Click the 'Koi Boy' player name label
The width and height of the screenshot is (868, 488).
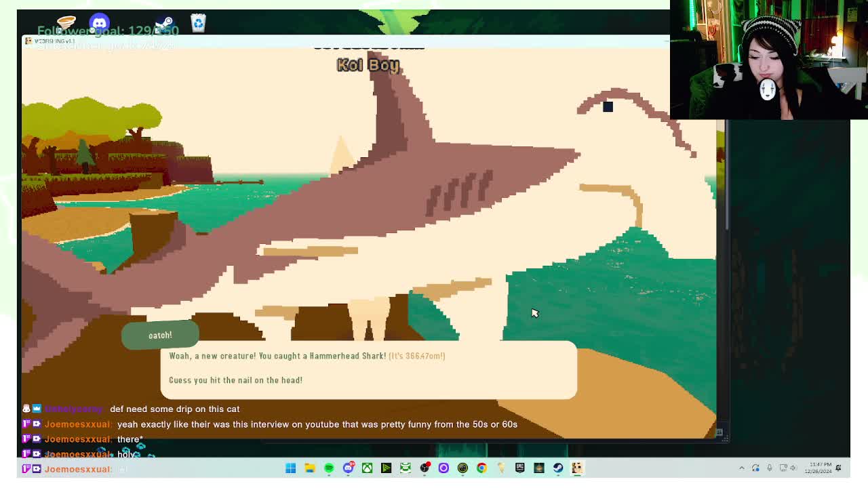(368, 65)
